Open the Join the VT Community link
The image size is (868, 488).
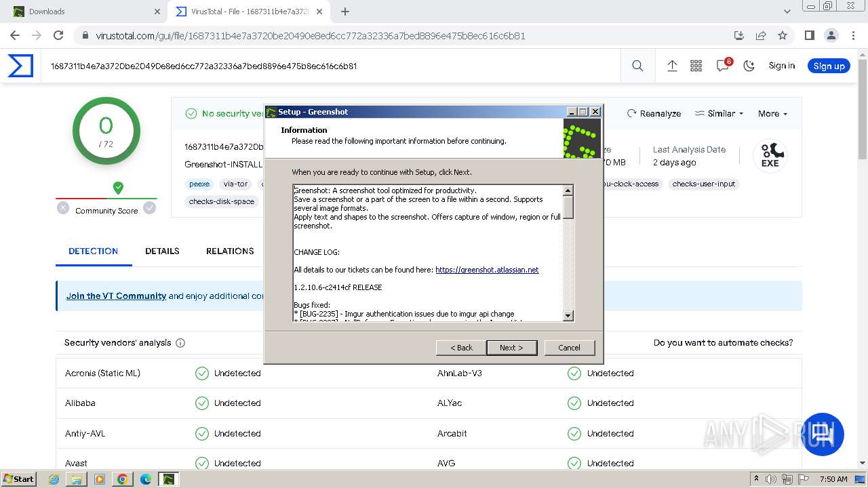coord(116,296)
